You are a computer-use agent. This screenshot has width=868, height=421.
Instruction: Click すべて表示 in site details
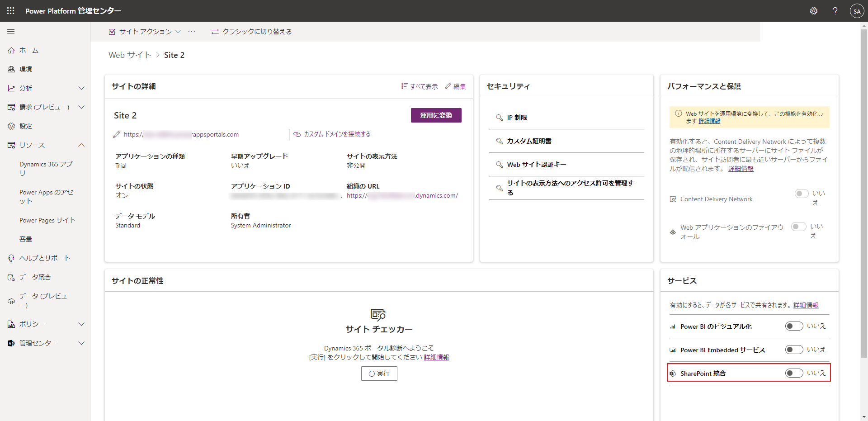pyautogui.click(x=420, y=86)
